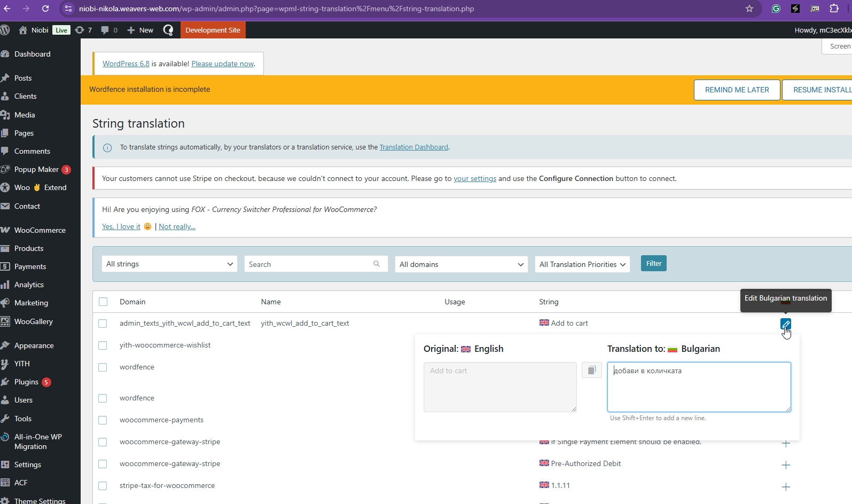
Task: Click the browser back arrow
Action: tap(7, 9)
